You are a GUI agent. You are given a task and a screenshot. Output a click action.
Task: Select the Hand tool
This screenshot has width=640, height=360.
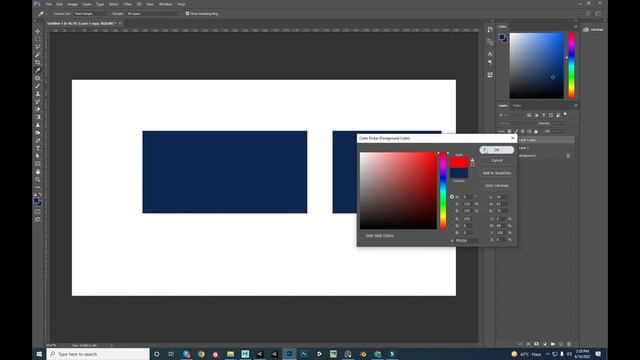[x=38, y=171]
